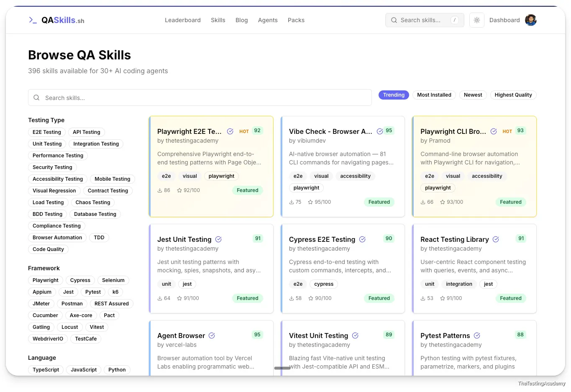
Task: Click the download icon showing 86 installs
Action: tap(160, 190)
